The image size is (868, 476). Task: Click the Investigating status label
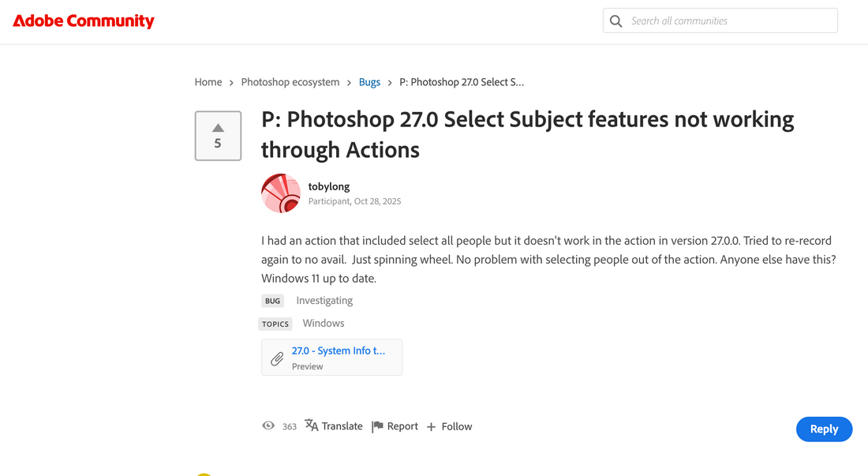pyautogui.click(x=324, y=300)
